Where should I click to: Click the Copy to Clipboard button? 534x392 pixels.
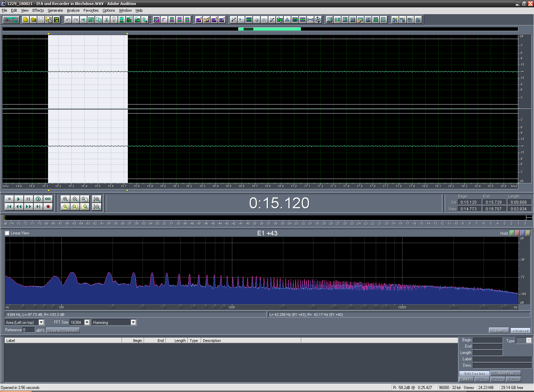(x=63, y=331)
